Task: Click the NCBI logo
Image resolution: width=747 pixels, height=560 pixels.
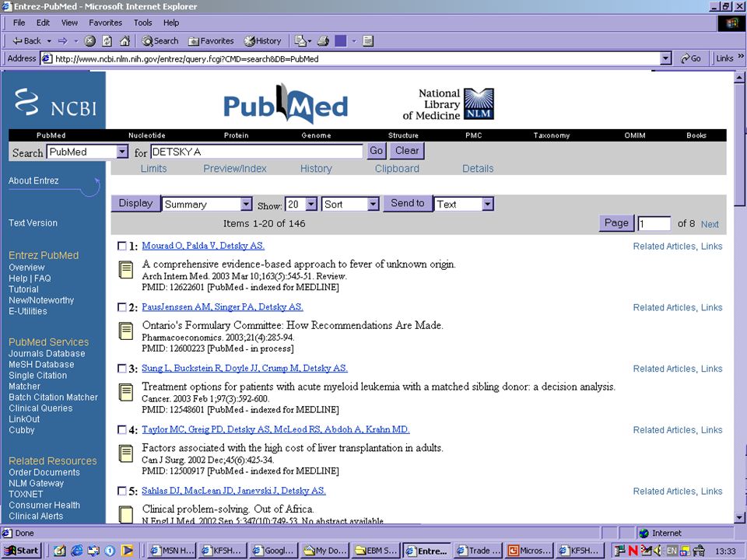Action: pyautogui.click(x=56, y=101)
